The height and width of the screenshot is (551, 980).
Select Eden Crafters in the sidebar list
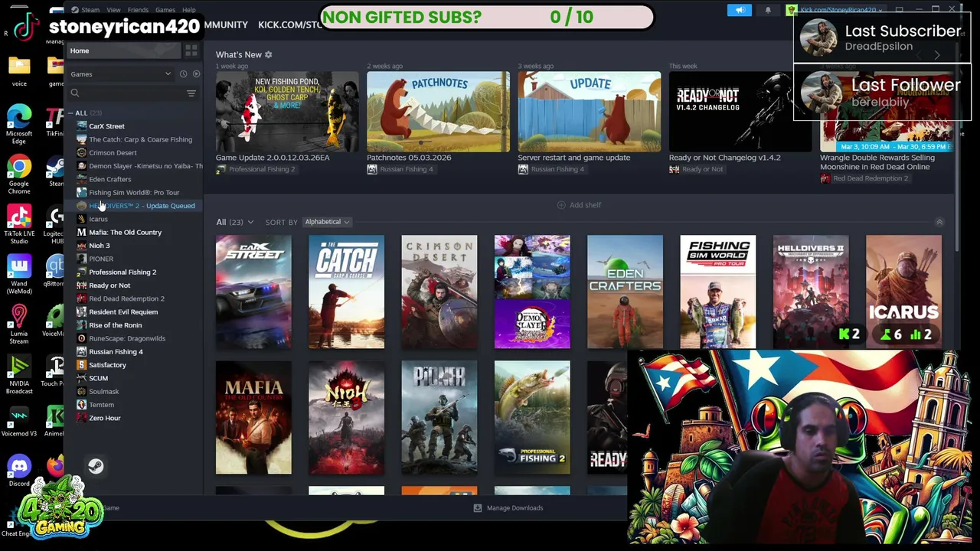tap(109, 179)
